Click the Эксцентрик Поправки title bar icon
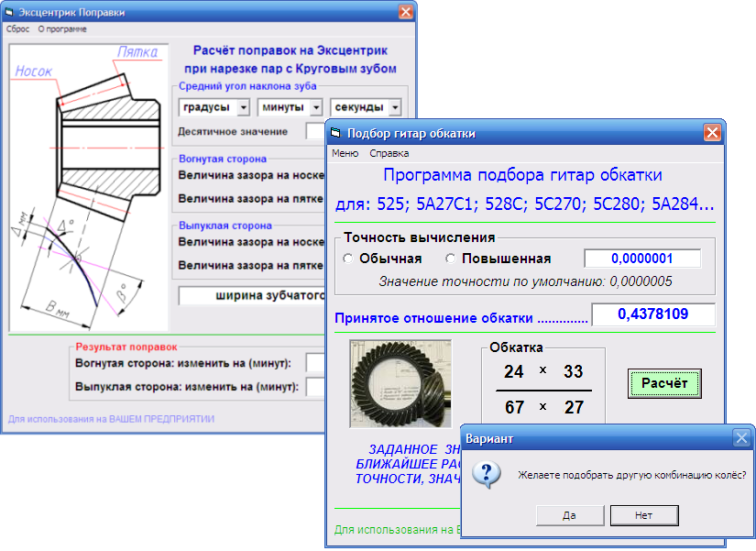 (x=10, y=13)
